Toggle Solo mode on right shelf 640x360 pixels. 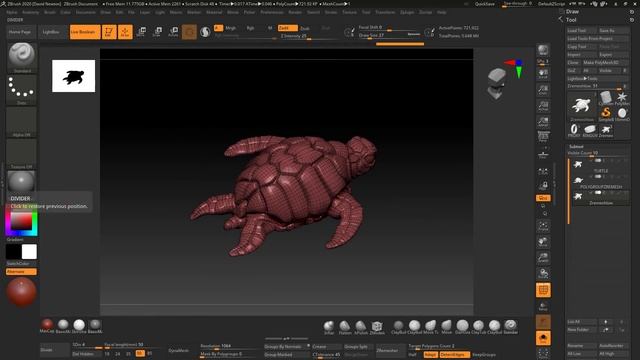[543, 338]
